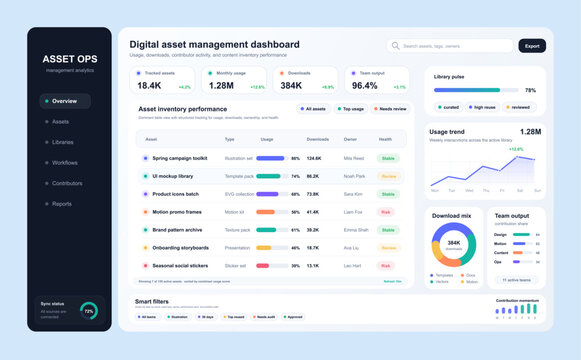The image size is (581, 360).
Task: Click the Usage column header
Action: 267,139
